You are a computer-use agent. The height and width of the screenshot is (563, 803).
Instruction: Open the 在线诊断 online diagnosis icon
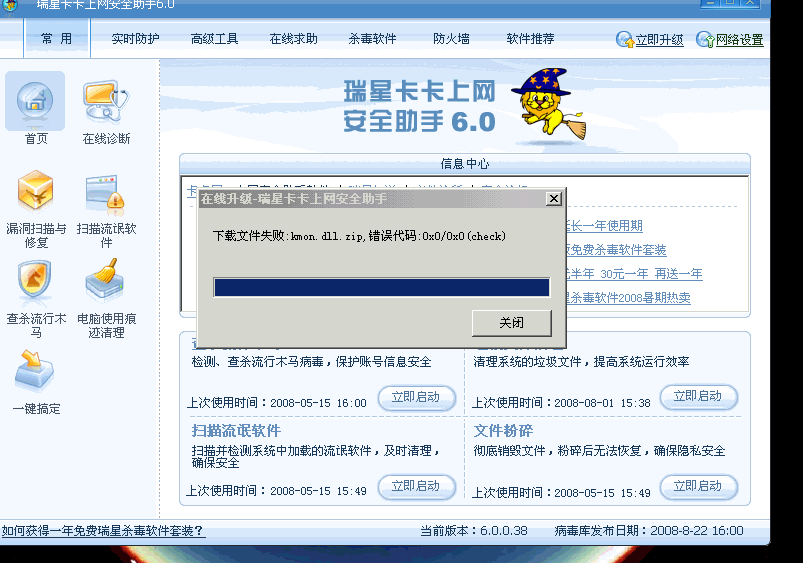[106, 101]
